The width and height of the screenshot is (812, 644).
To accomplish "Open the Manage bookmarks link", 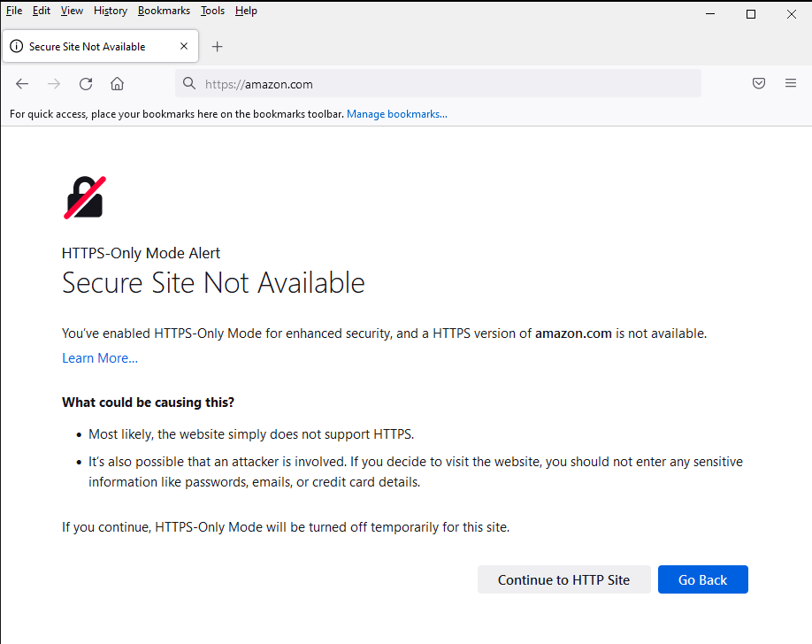I will pyautogui.click(x=397, y=114).
